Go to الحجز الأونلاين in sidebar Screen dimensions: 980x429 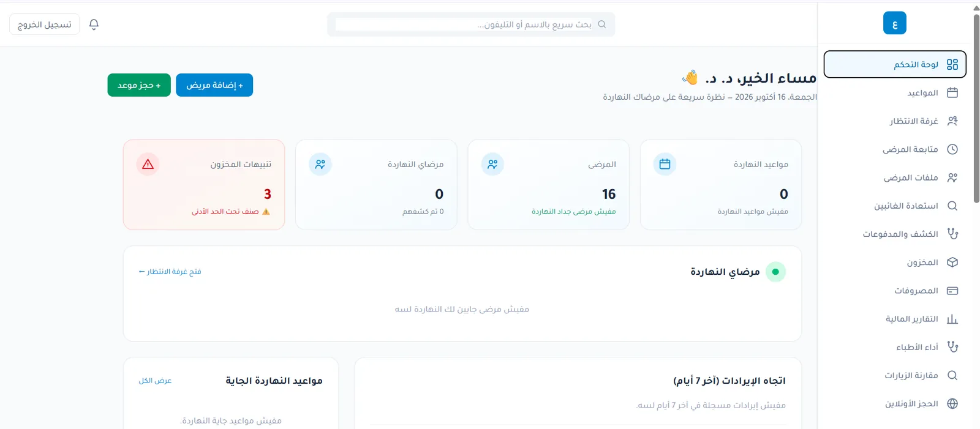(895, 403)
